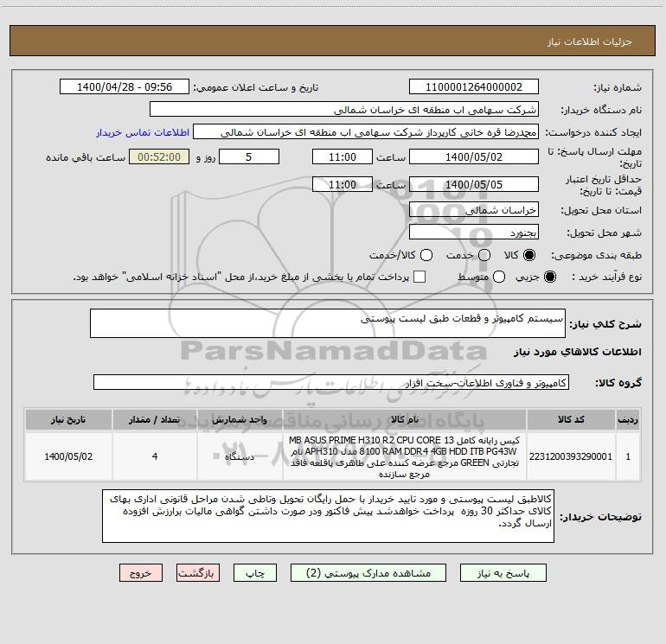The width and height of the screenshot is (666, 644).
Task: Click the price validity hour 11:00 field
Action: click(343, 184)
